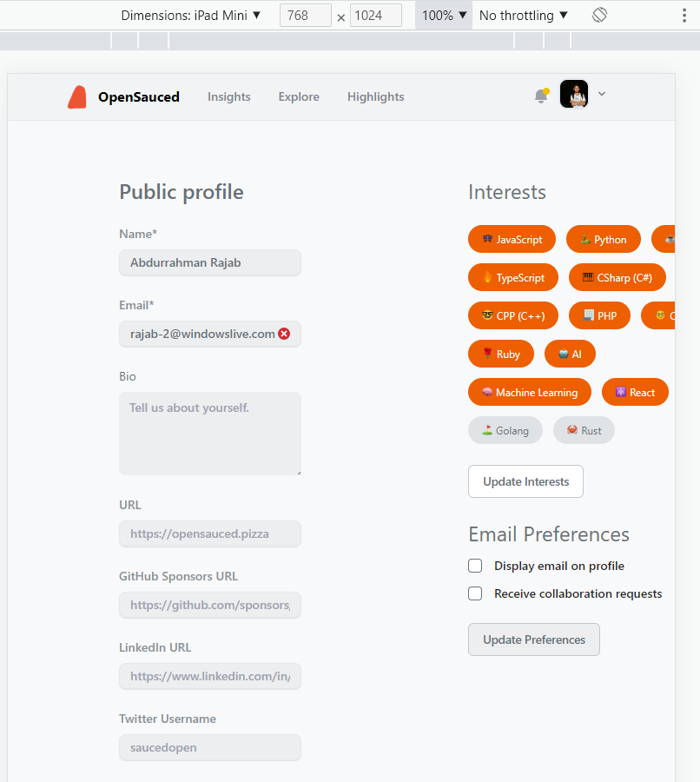The height and width of the screenshot is (782, 700).
Task: Open the DevTools three-dot menu
Action: [685, 15]
